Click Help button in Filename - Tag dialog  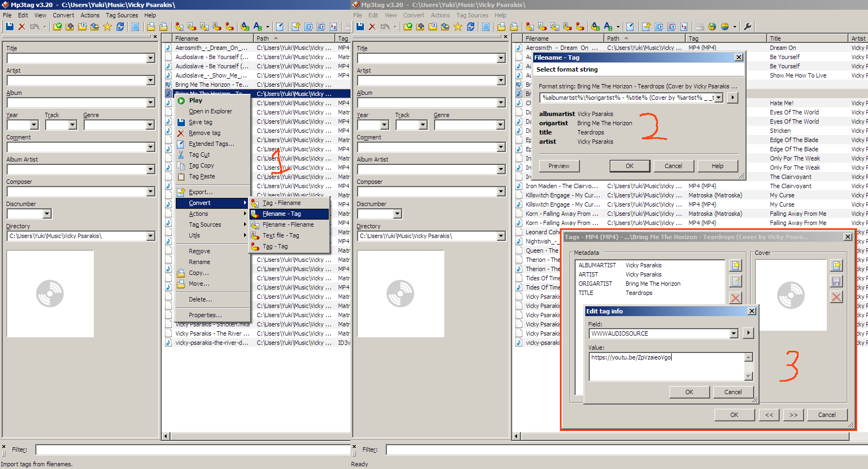coord(717,166)
